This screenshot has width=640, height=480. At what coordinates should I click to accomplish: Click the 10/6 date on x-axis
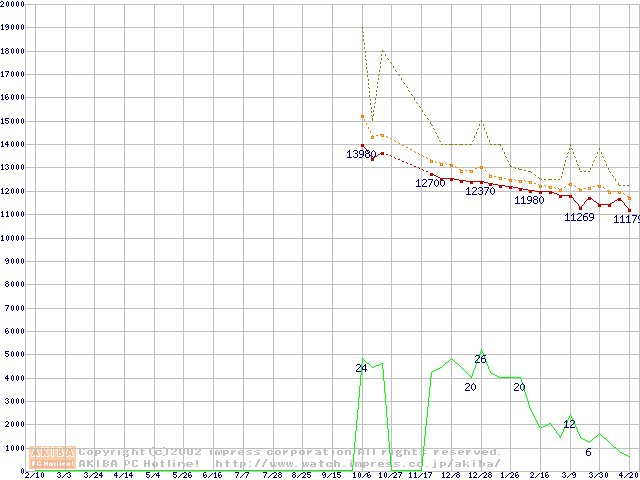click(x=361, y=475)
